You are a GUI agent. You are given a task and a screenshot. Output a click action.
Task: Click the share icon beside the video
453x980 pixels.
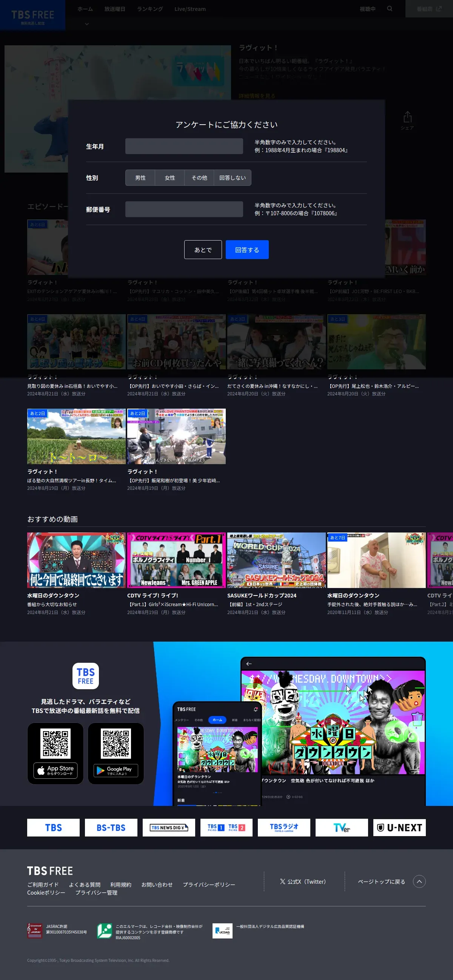(x=407, y=120)
